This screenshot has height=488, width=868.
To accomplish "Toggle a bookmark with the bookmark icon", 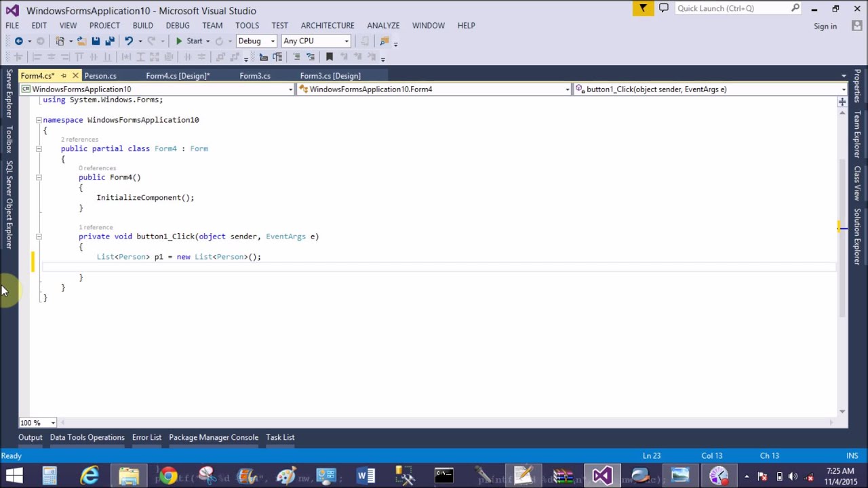I will click(330, 57).
